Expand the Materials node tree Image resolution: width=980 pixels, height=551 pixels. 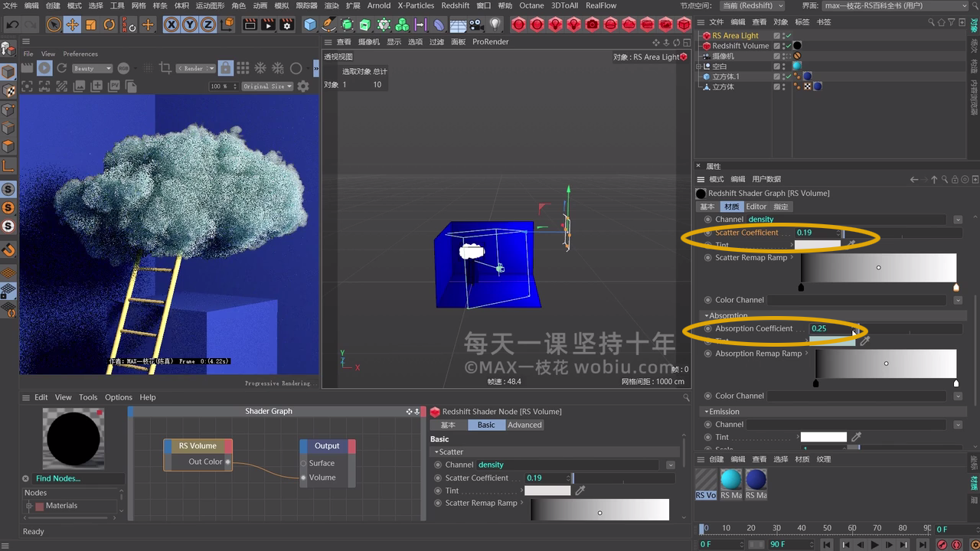coord(30,506)
